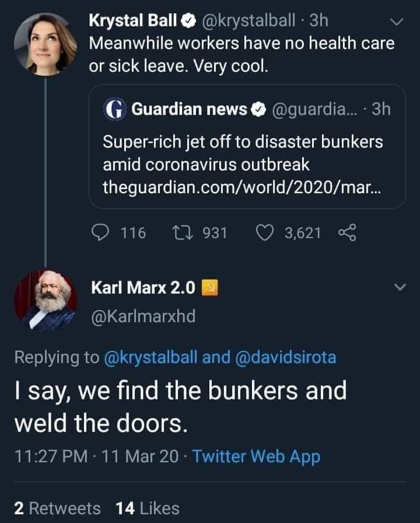Click the reply speech bubble icon
Screen dimensions: 420x523
(103, 233)
